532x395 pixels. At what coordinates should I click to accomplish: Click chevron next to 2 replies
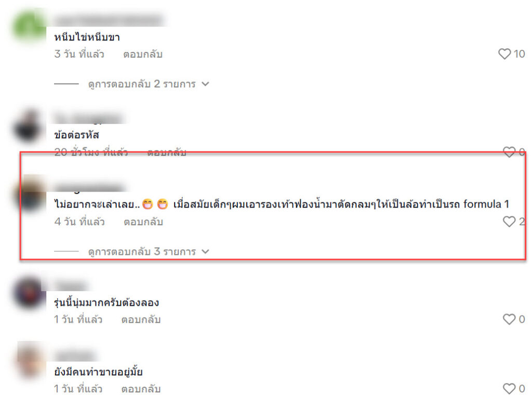click(x=205, y=84)
